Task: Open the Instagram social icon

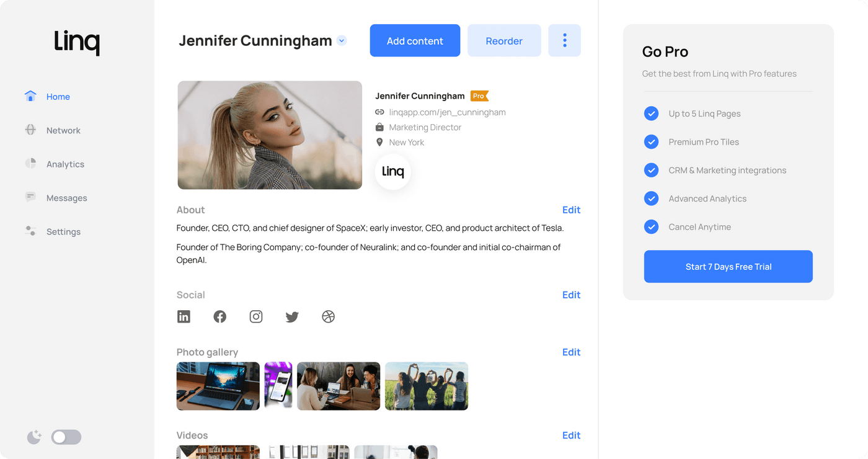Action: pyautogui.click(x=256, y=316)
